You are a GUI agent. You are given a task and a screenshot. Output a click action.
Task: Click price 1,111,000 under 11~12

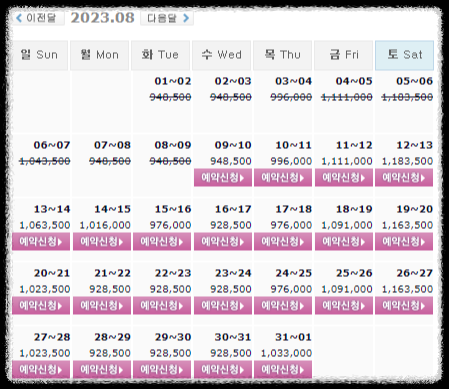(x=347, y=161)
